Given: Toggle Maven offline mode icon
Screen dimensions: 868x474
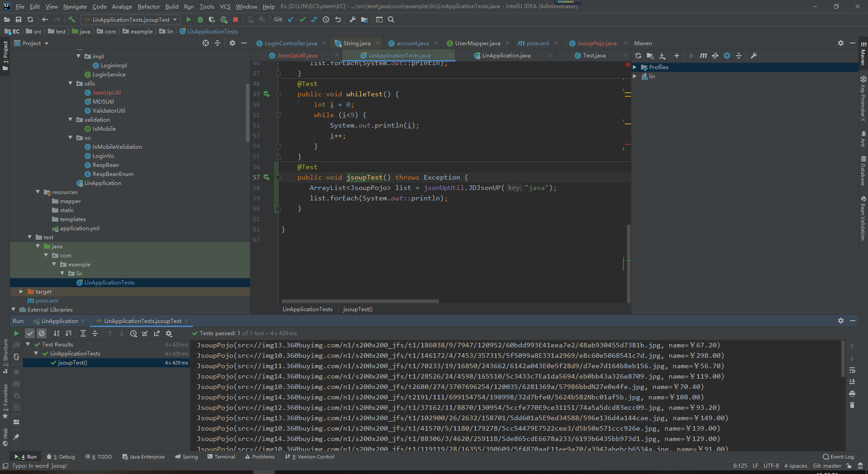Looking at the screenshot, I should click(x=715, y=56).
